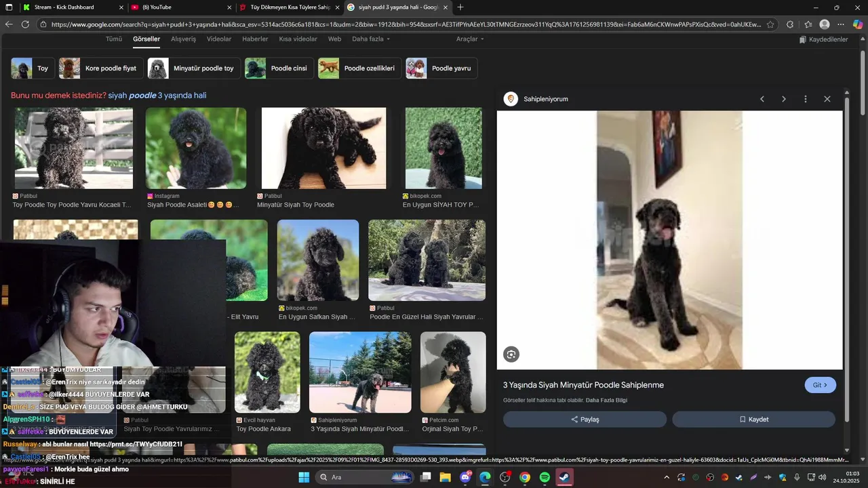Select the Kısa videolar filter
The image size is (868, 488).
coord(298,39)
